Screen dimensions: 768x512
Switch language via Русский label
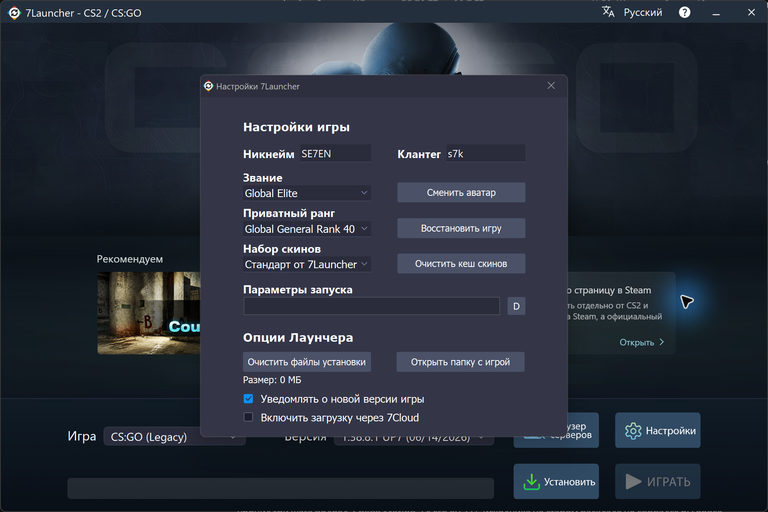pos(643,12)
